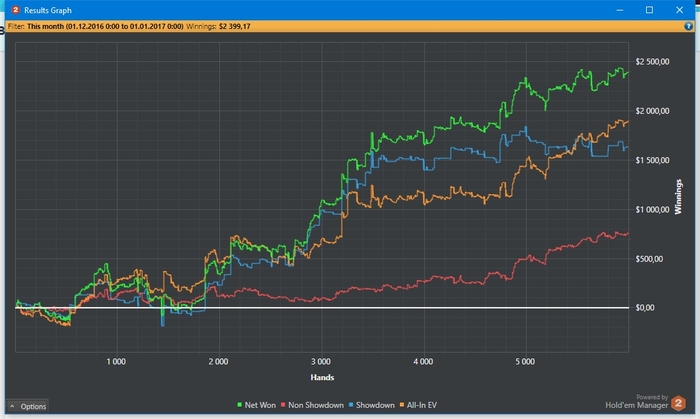
Task: Toggle the Showdown legend entry
Action: pyautogui.click(x=371, y=405)
